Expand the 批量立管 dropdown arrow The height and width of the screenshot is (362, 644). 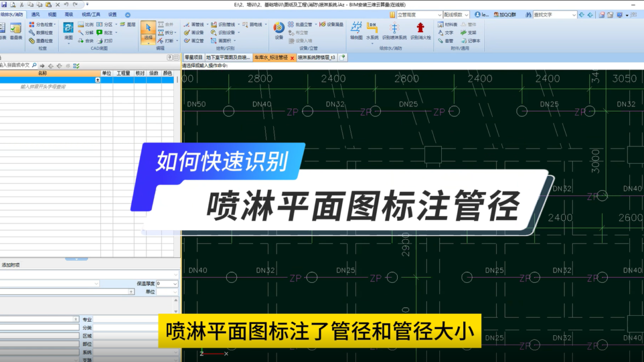(316, 25)
